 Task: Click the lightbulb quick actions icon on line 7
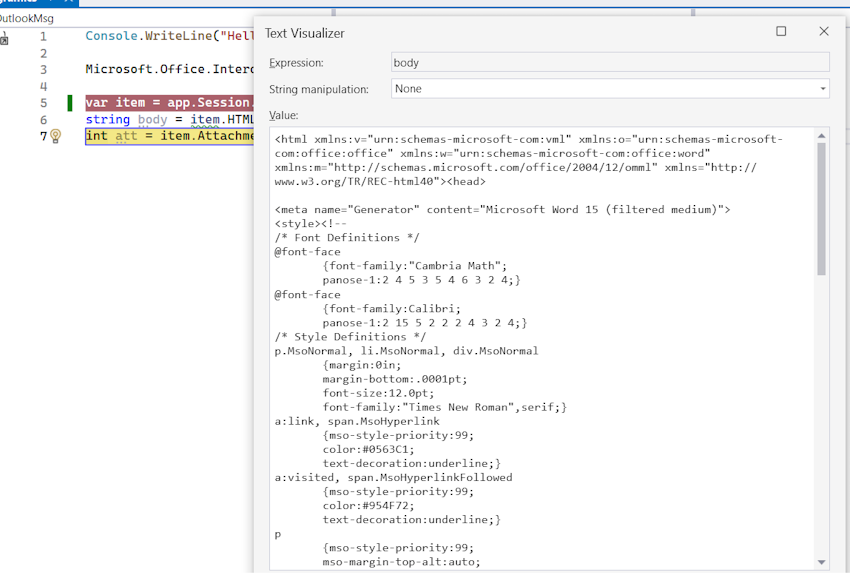pyautogui.click(x=55, y=135)
